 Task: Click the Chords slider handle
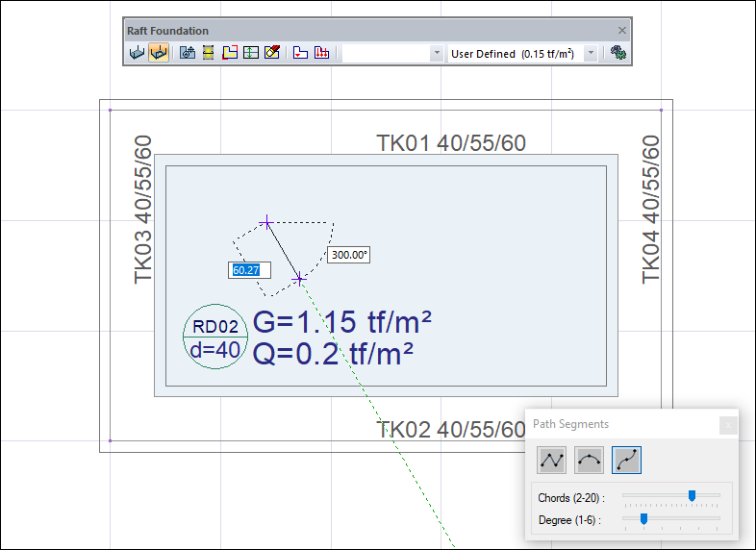pos(692,496)
